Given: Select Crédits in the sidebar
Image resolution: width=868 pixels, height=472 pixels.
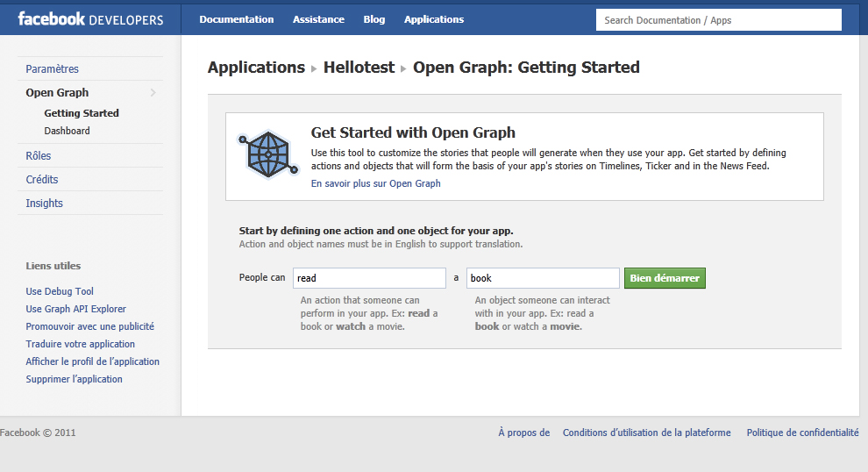Looking at the screenshot, I should (x=42, y=180).
